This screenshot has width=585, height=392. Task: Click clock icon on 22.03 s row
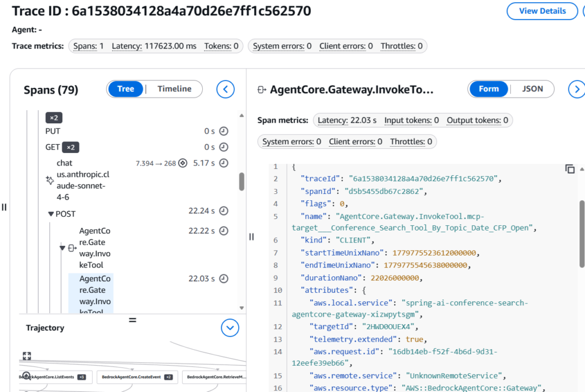223,278
